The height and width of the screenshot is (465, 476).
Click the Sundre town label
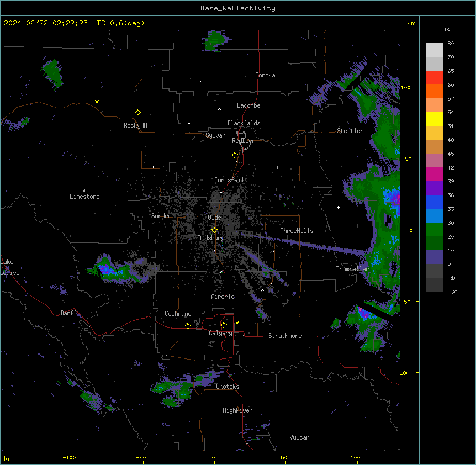click(161, 216)
